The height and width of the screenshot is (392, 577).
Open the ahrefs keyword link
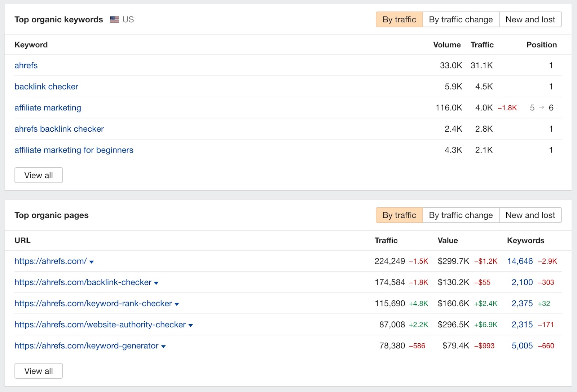[x=26, y=66]
